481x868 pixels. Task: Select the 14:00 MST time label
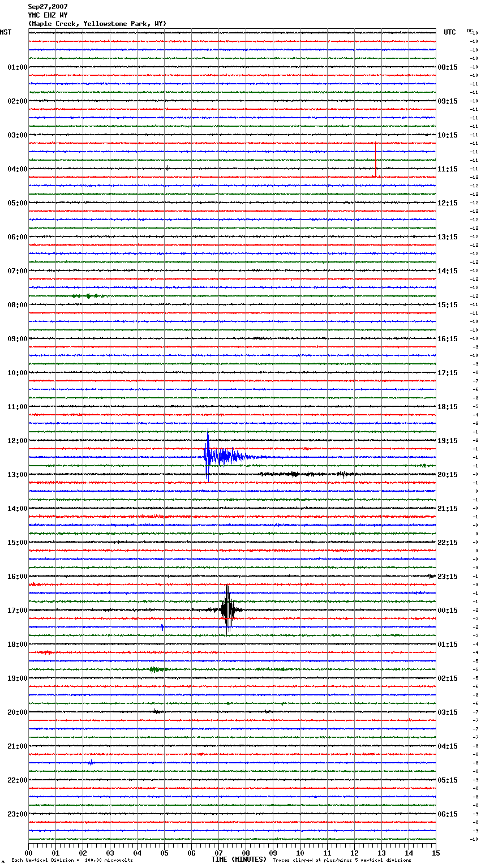point(18,509)
